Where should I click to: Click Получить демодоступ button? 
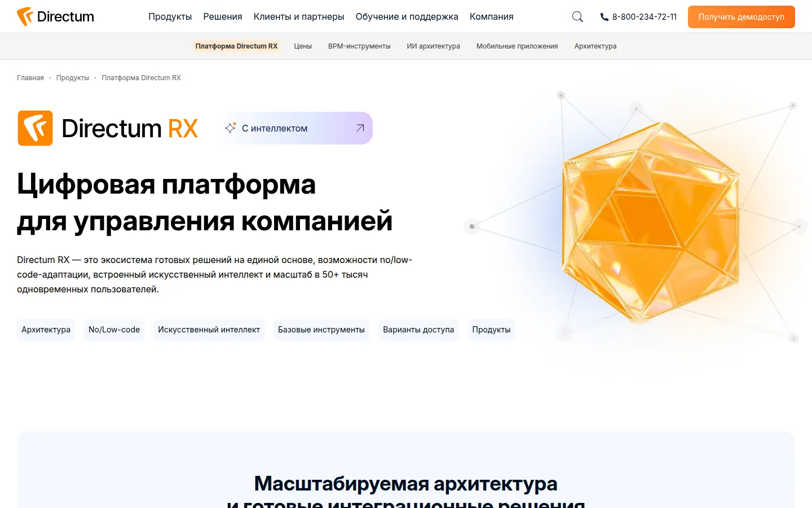tap(741, 17)
